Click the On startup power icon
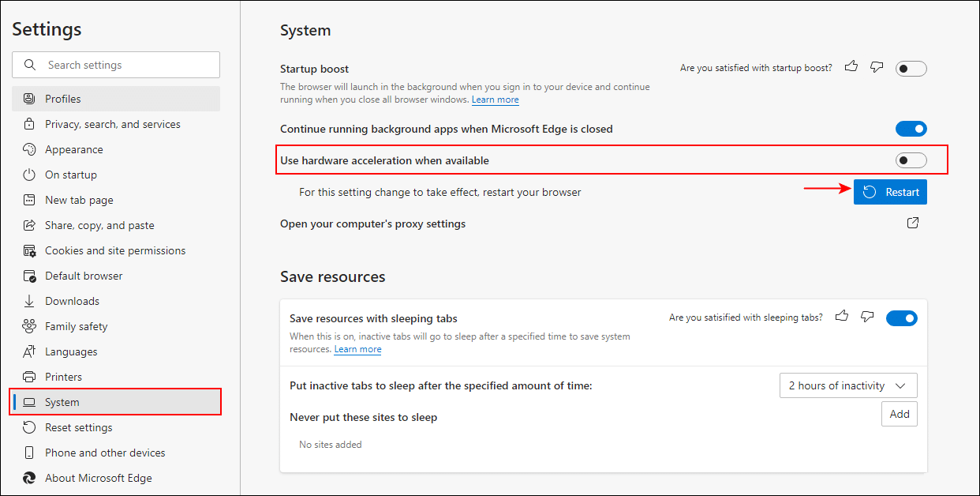This screenshot has width=980, height=496. coord(29,175)
